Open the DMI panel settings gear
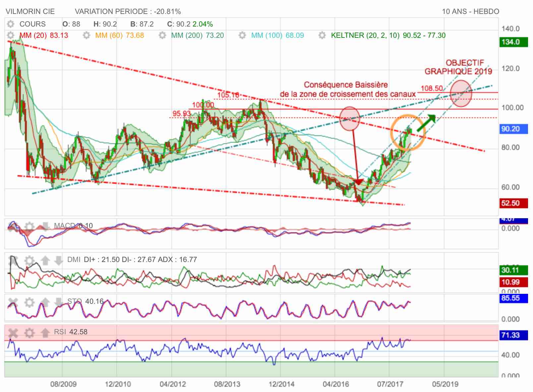The height and width of the screenshot is (392, 533). (x=30, y=260)
